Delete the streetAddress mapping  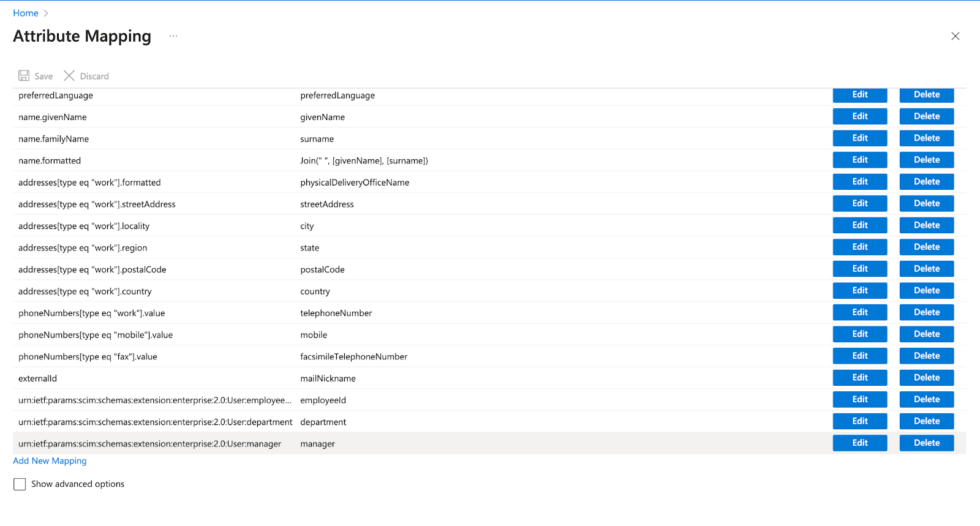926,203
